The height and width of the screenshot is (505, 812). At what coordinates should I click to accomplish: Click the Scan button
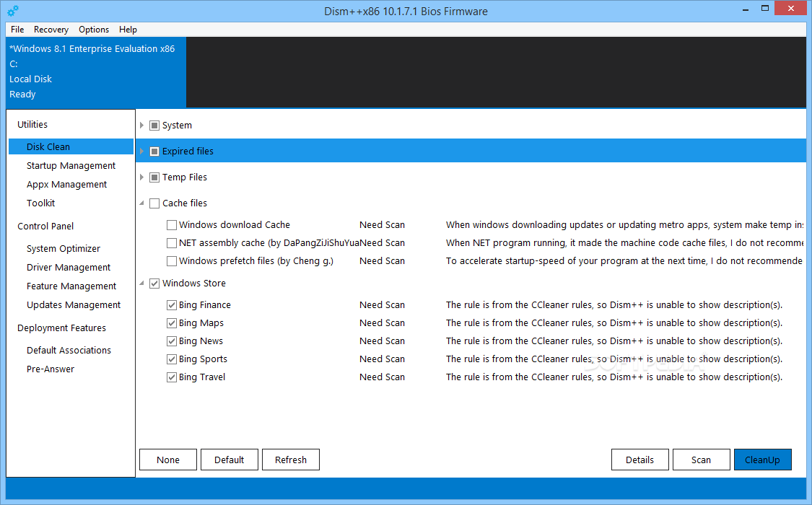point(701,460)
